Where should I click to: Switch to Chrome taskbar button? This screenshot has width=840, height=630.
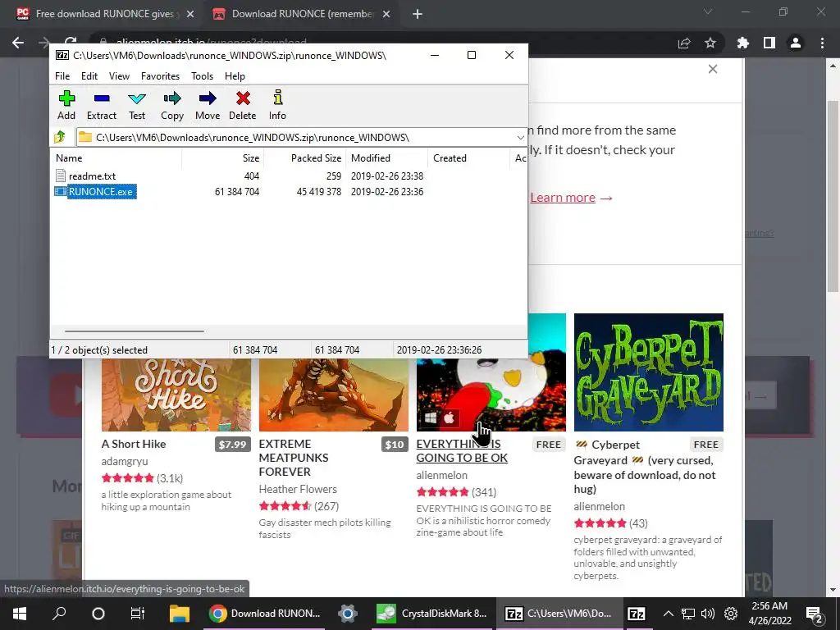point(264,614)
